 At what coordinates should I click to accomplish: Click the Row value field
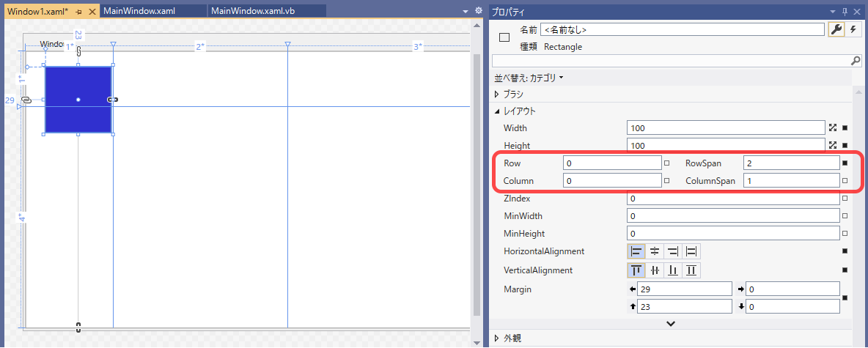point(612,163)
